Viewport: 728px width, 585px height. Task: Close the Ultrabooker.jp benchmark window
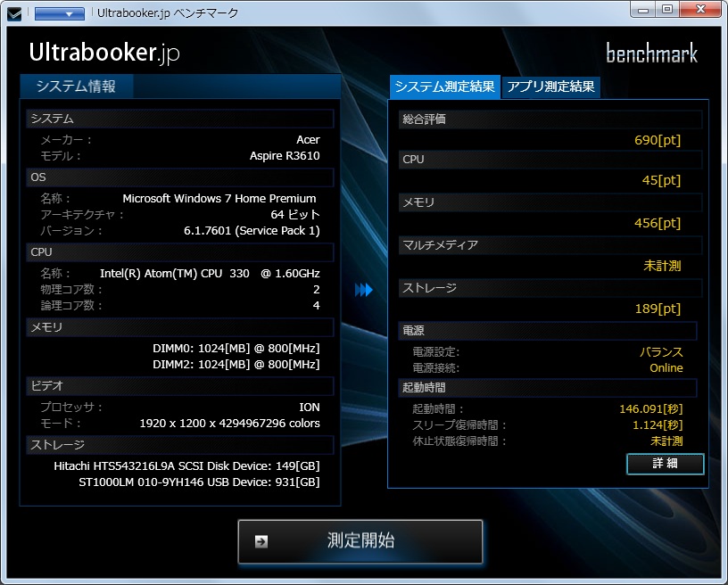tap(700, 9)
